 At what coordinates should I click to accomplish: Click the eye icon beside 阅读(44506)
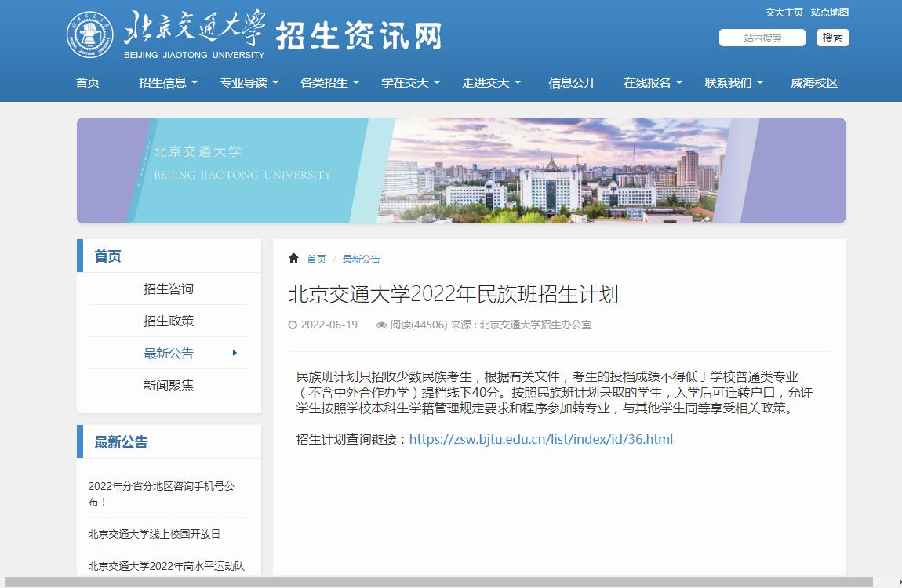pyautogui.click(x=381, y=325)
